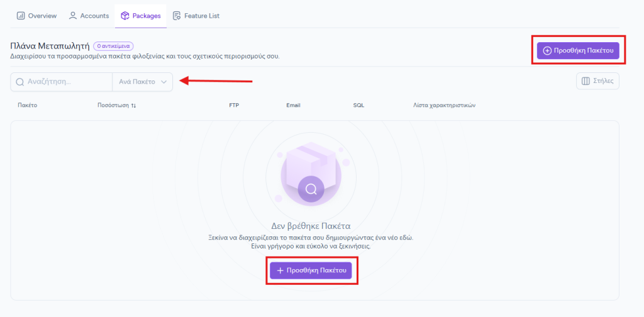Click the Ποσόστωση sort arrows icon

[x=133, y=106]
